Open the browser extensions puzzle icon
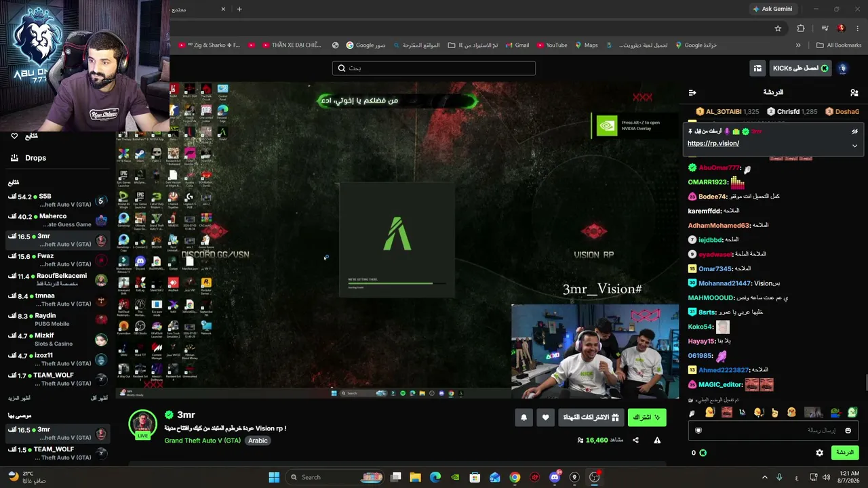868x488 pixels. click(x=801, y=28)
